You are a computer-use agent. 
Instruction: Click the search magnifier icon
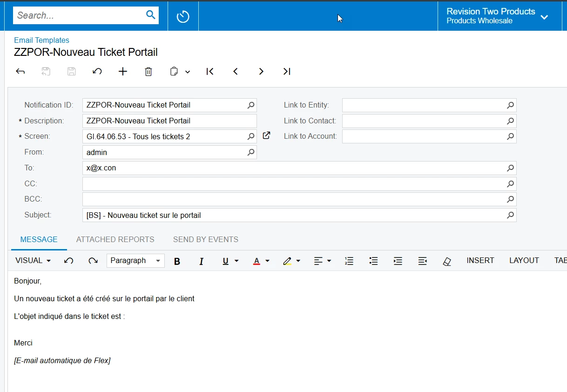[150, 15]
